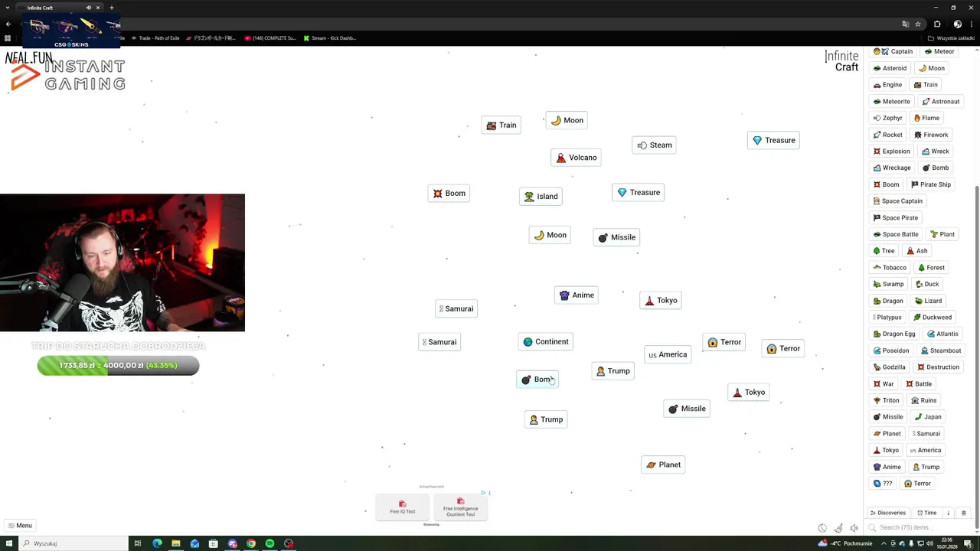Choose Meteor in the sidebar list
The width and height of the screenshot is (980, 551).
point(939,51)
